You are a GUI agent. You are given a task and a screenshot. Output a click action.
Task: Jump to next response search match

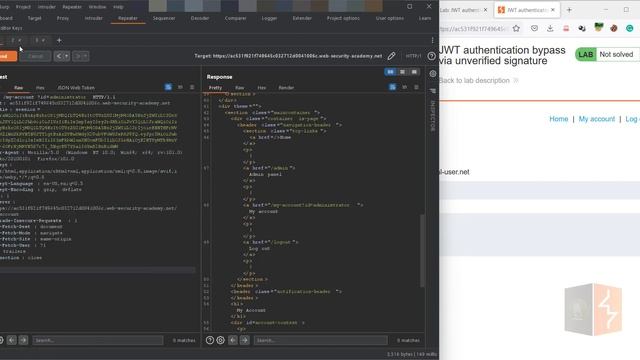click(244, 340)
